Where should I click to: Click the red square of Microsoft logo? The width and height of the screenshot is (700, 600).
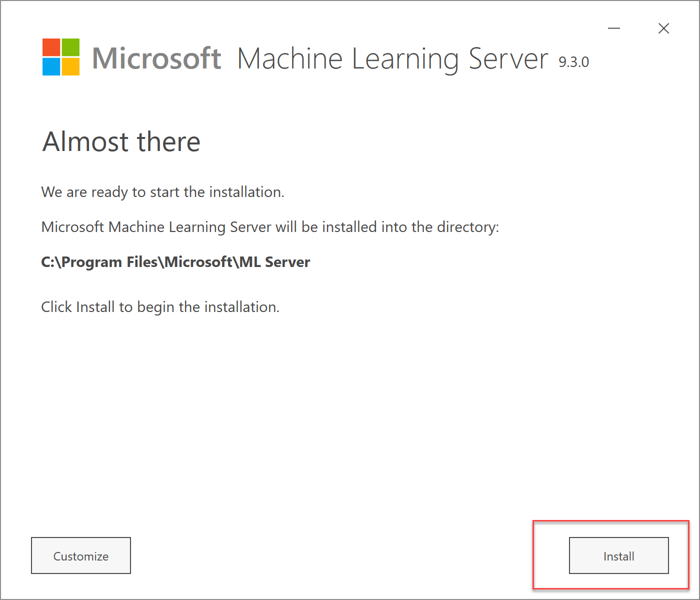coord(51,47)
